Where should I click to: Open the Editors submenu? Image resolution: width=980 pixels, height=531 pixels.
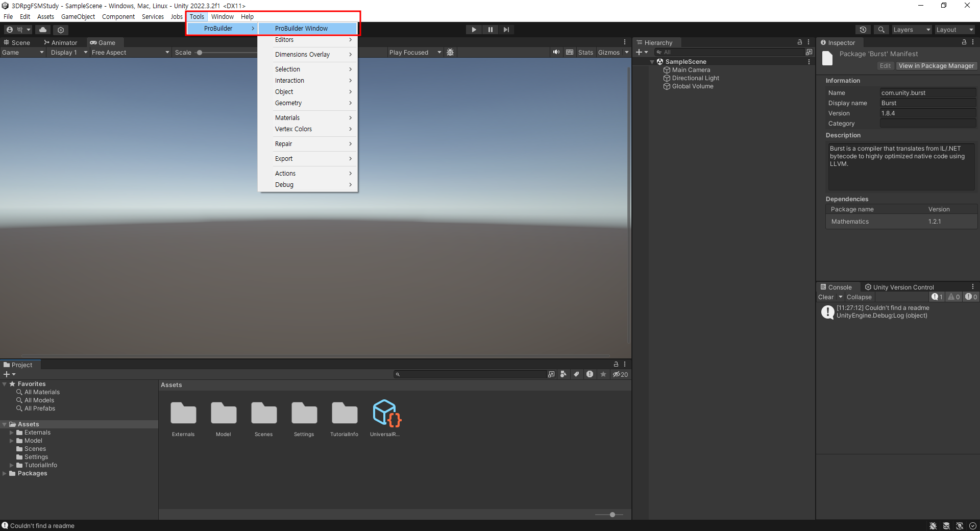308,39
